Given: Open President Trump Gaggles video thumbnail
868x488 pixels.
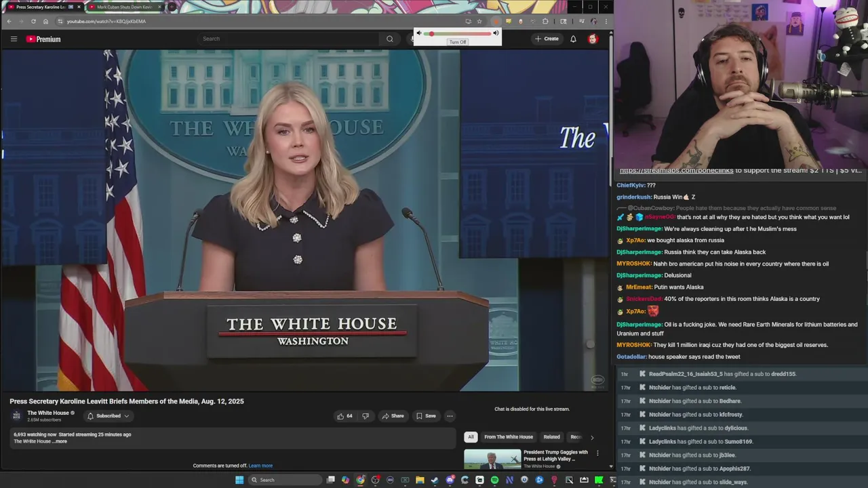Looking at the screenshot, I should tap(492, 459).
